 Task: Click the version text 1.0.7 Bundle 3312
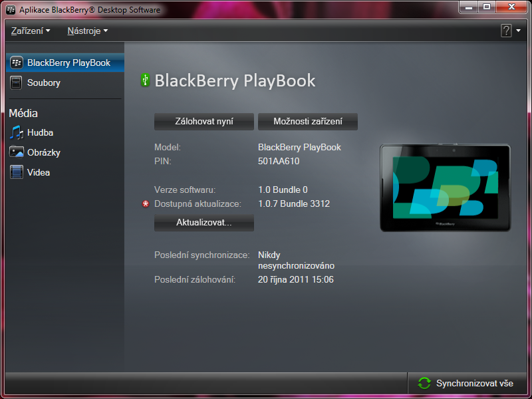[294, 204]
